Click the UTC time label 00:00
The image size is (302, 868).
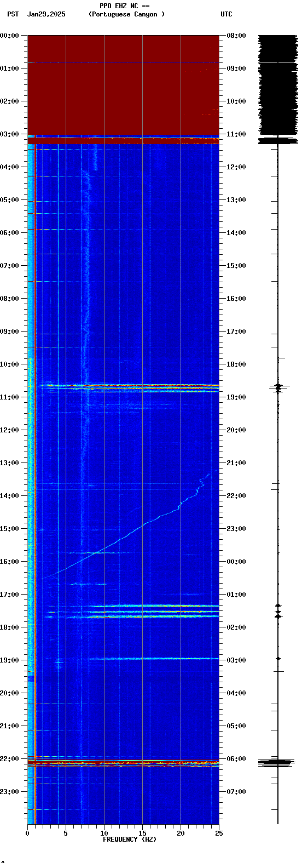point(236,561)
